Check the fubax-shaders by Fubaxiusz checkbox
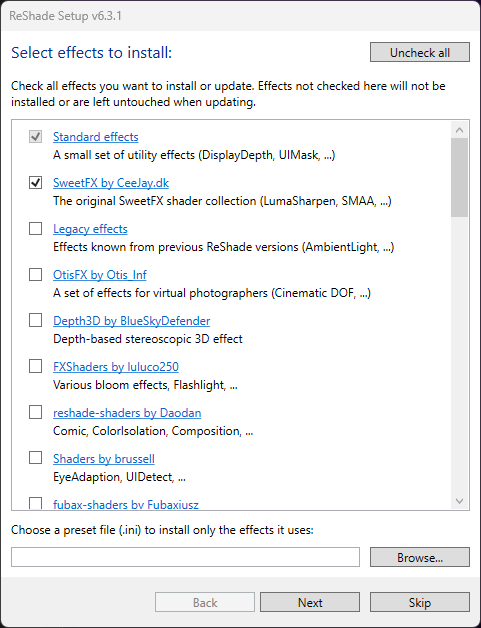Screen dimensions: 481x628 pos(36,503)
